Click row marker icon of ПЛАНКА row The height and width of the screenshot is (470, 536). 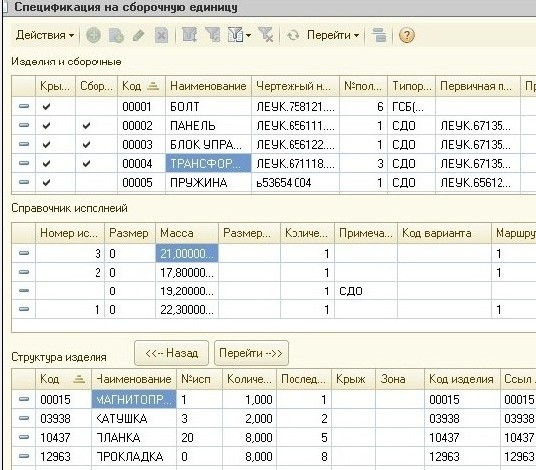click(24, 437)
